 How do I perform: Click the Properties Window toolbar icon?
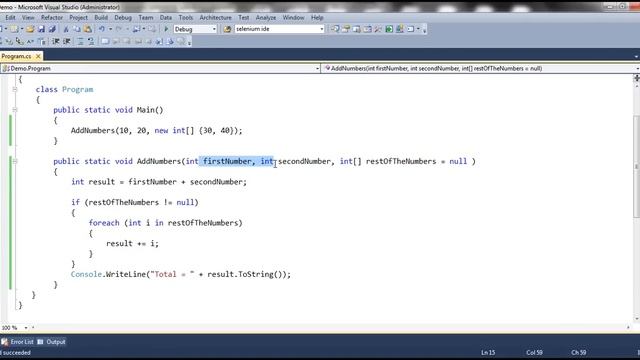coord(346,29)
